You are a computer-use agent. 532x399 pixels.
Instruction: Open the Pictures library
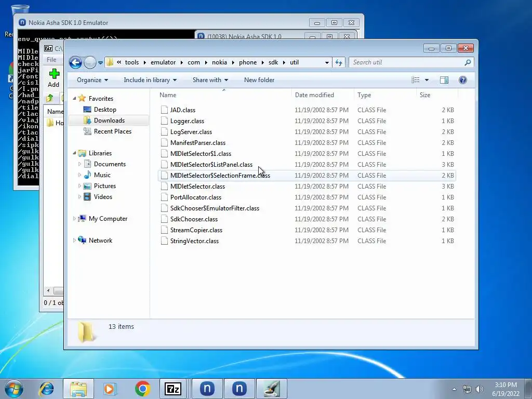point(104,186)
